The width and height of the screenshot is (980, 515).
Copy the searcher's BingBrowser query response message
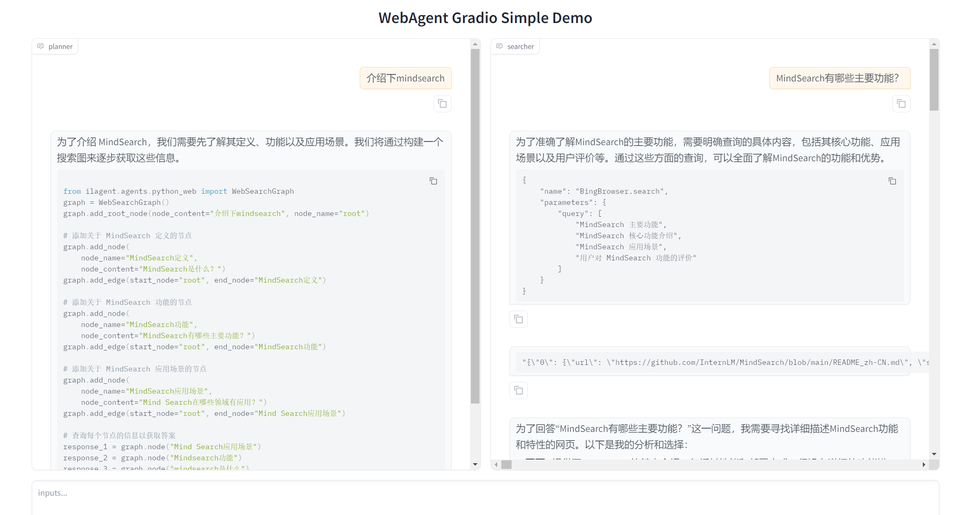coord(519,319)
